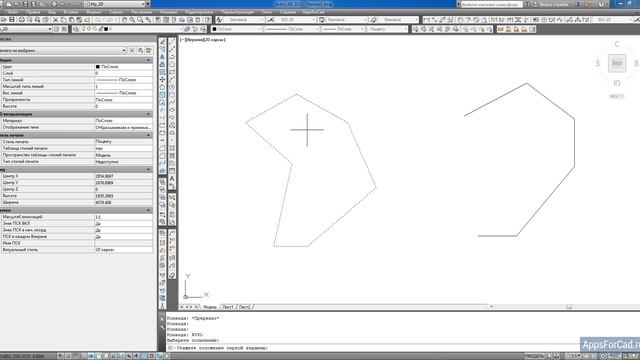Click the ViewCube north direction 'С'
This screenshot has width=640, height=360.
click(x=617, y=44)
